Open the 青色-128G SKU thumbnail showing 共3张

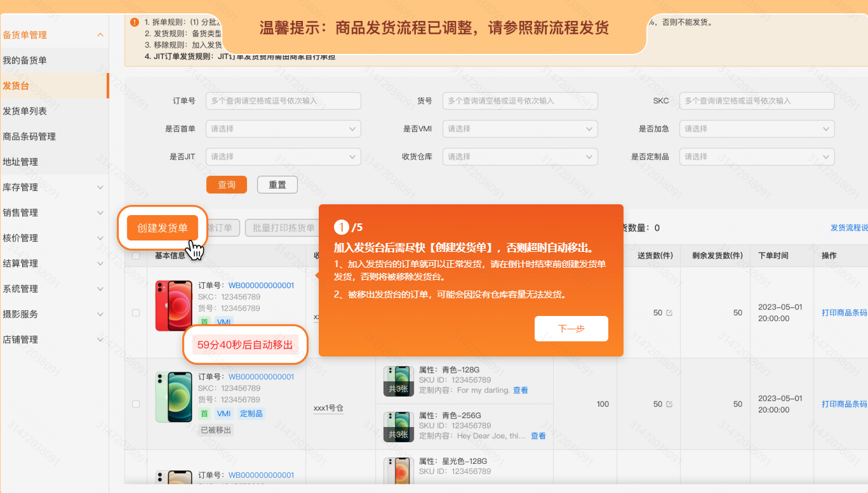(399, 381)
